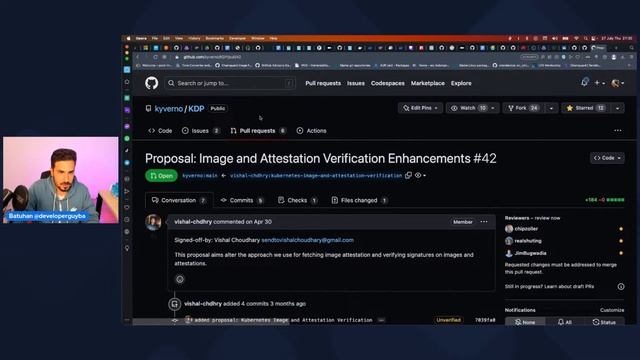Screen dimensions: 640x360
Task: Click the browser reload button
Action: coord(155,57)
